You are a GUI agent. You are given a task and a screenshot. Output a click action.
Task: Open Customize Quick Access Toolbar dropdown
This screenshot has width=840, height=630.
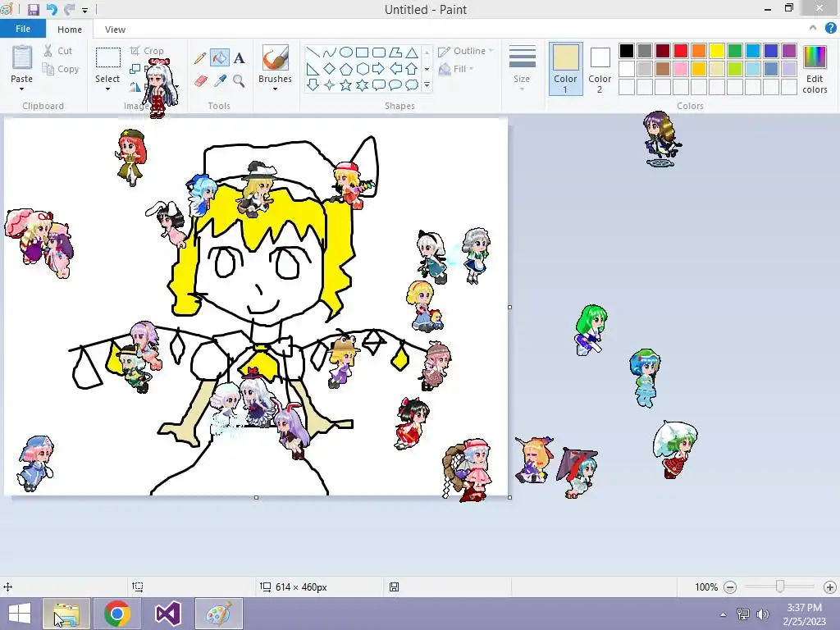[x=85, y=10]
